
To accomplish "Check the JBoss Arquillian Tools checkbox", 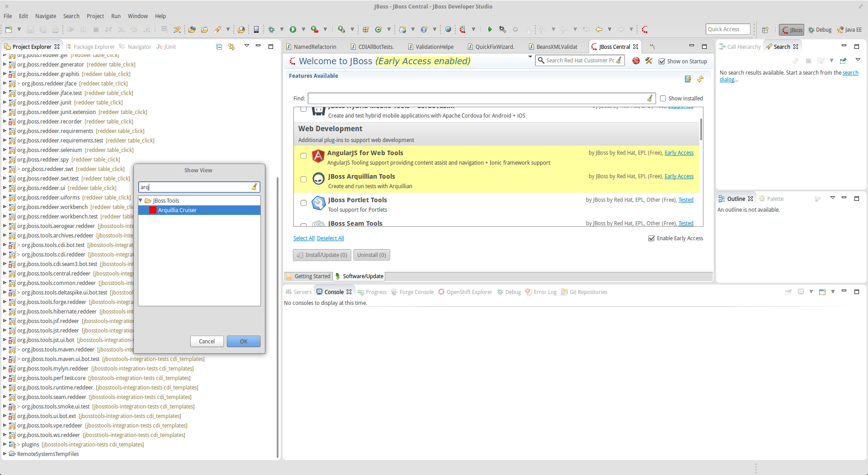I will pos(304,180).
